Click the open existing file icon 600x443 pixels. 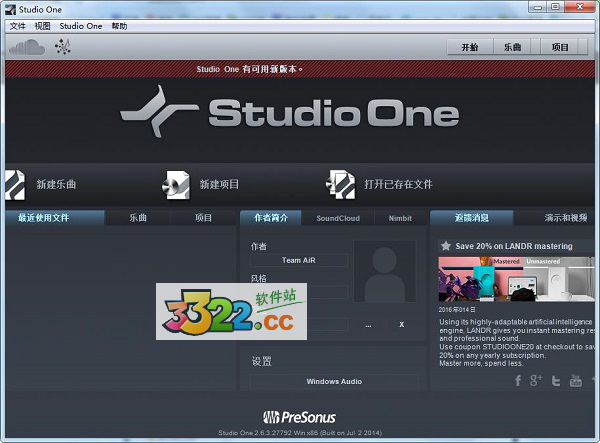pos(341,185)
